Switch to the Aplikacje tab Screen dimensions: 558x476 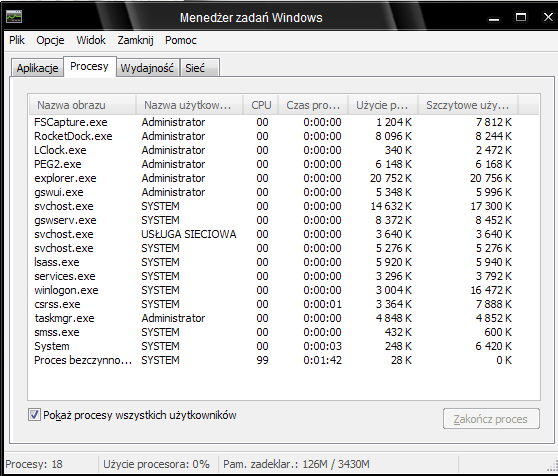pos(37,68)
